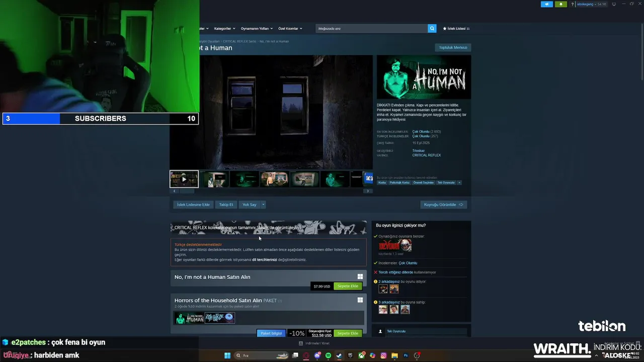
Task: Open Çok Olumlu Turkish reviews link (267)
Action: pos(421,136)
